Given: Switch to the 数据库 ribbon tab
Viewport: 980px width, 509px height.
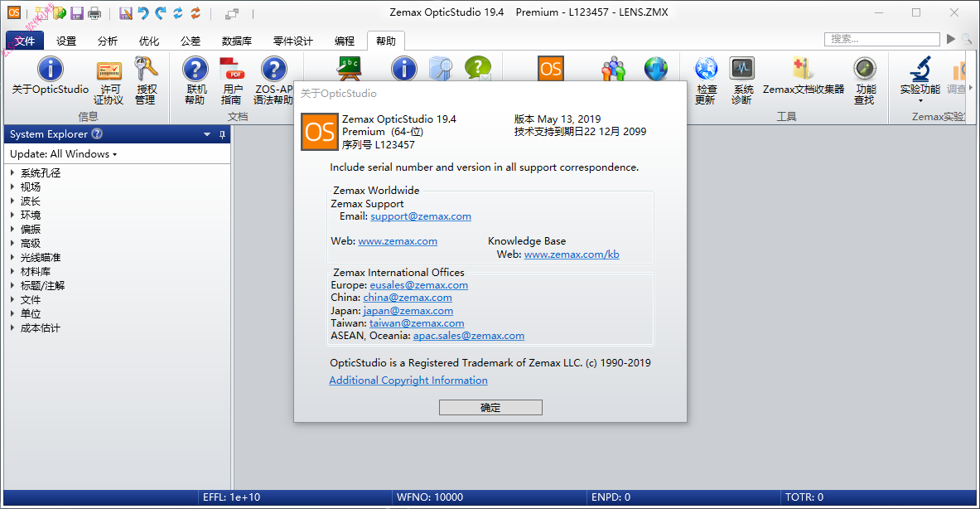Looking at the screenshot, I should point(237,41).
